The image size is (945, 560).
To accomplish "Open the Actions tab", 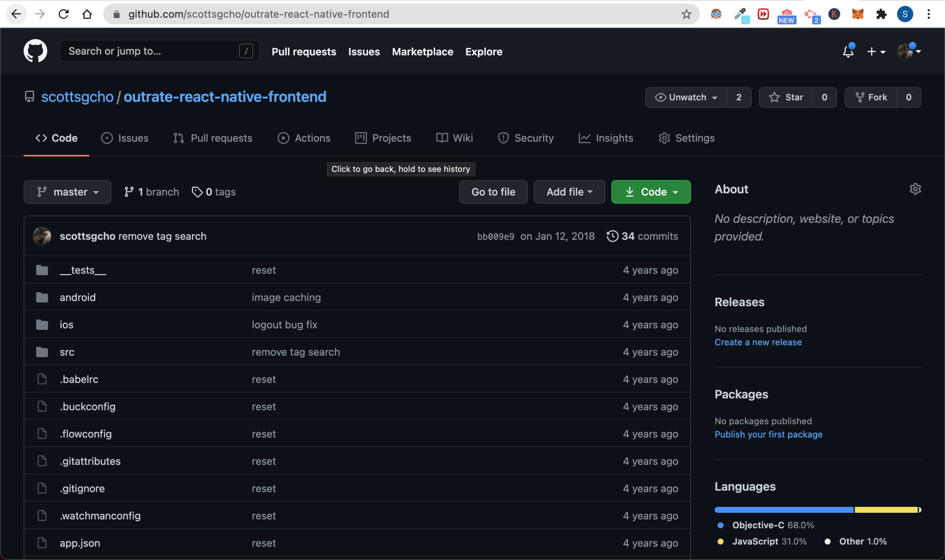I will coord(304,138).
